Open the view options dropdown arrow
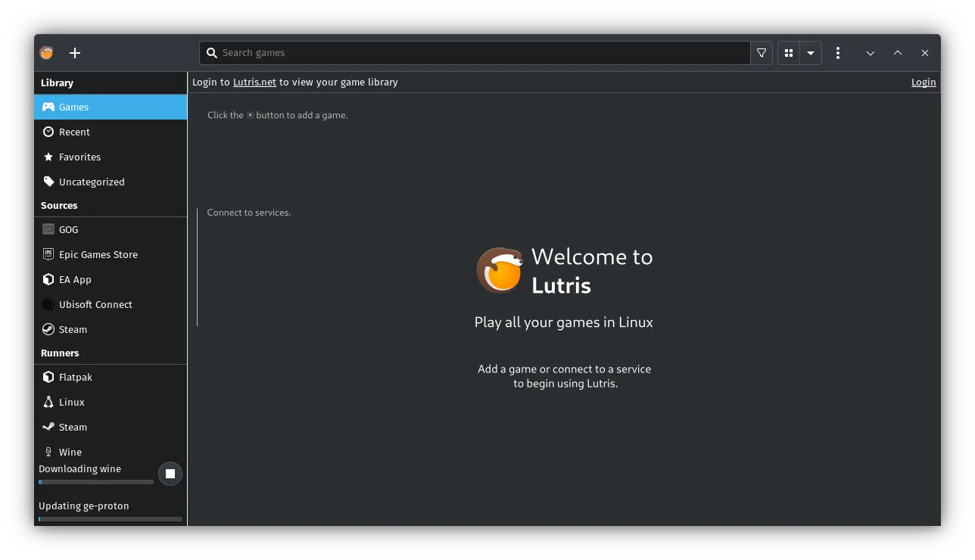Viewport: 975px width, 560px height. click(811, 53)
